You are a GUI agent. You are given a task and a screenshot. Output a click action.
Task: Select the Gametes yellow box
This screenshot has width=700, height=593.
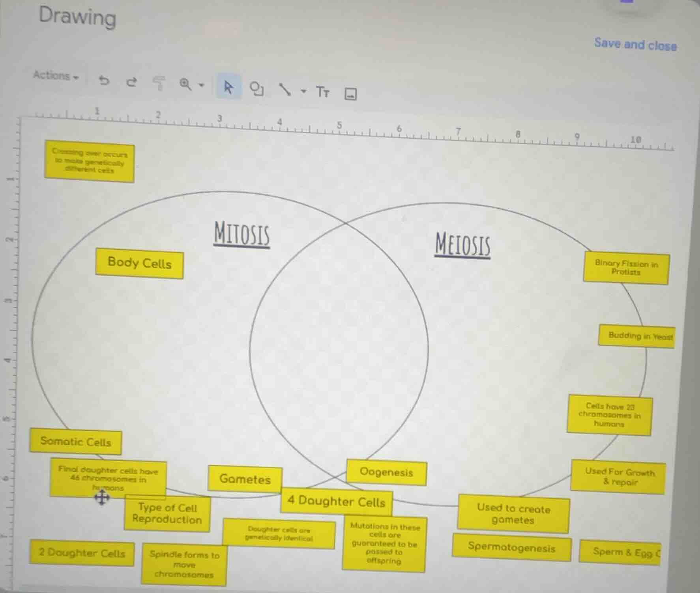(x=245, y=479)
